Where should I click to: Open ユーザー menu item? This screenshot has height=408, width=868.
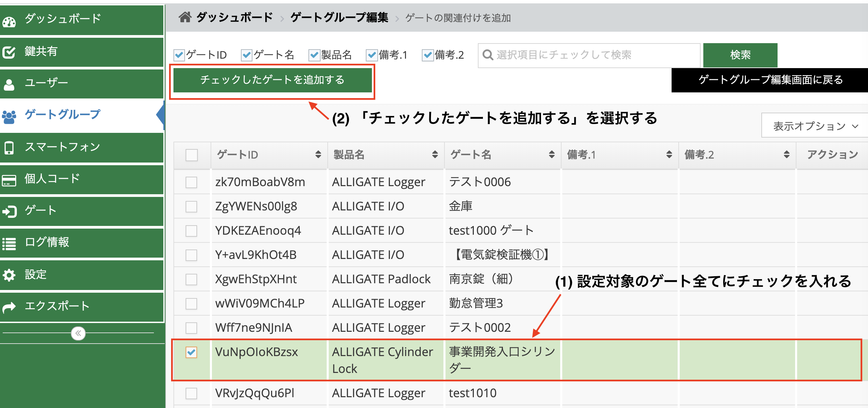(82, 83)
